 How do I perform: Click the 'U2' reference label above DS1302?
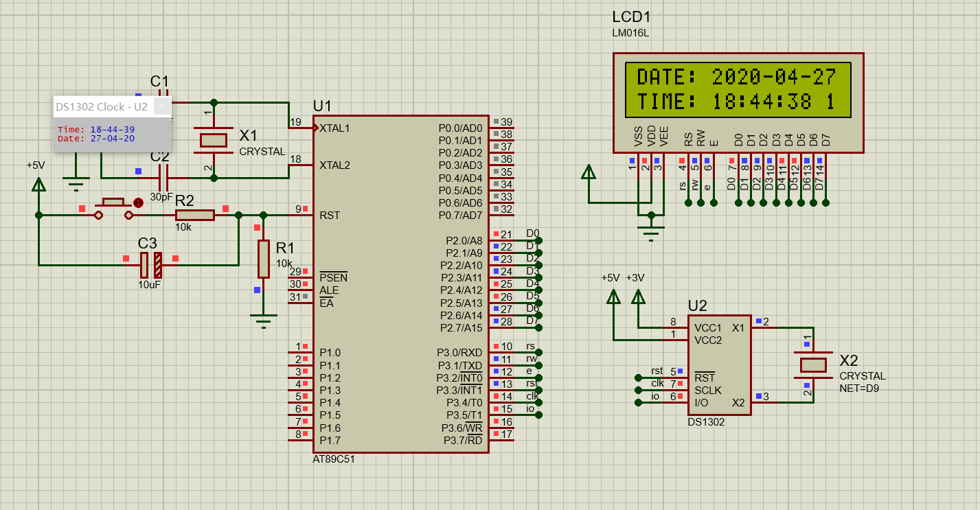tap(698, 306)
